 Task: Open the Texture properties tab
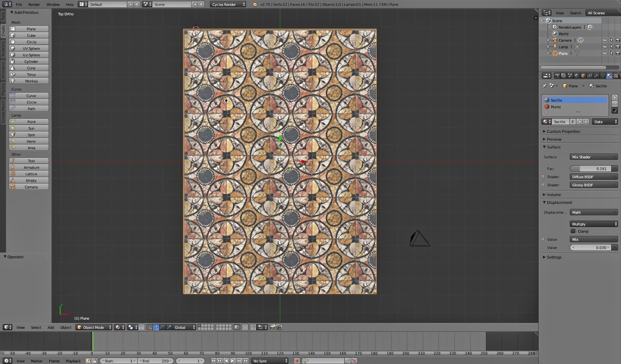point(616,76)
